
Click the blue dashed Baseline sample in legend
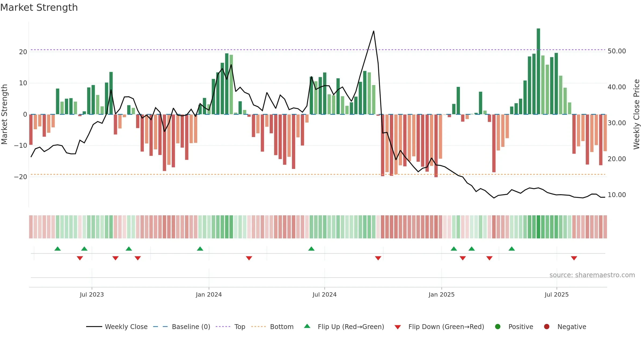pos(160,327)
